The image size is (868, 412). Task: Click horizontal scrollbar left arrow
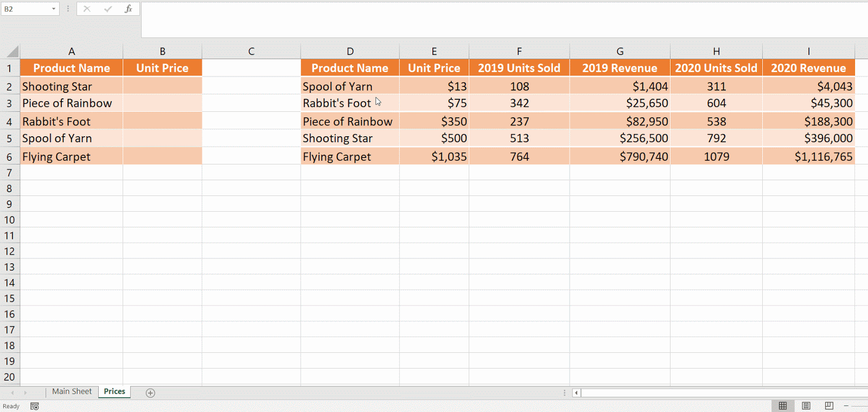[x=576, y=392]
